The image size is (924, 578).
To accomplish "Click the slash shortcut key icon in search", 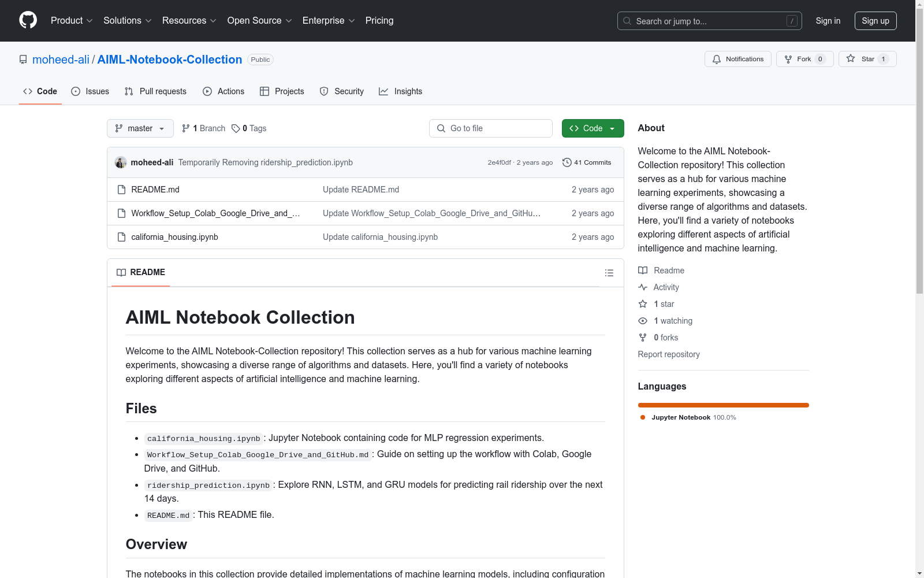I will [792, 21].
